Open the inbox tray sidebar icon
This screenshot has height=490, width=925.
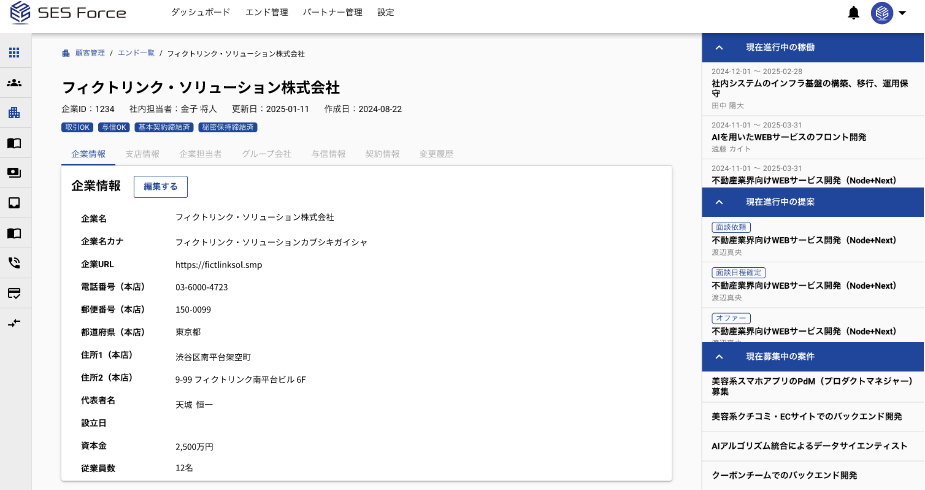[14, 203]
